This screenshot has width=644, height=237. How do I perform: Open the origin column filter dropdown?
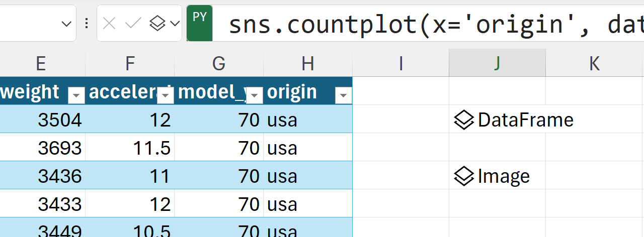coord(343,94)
